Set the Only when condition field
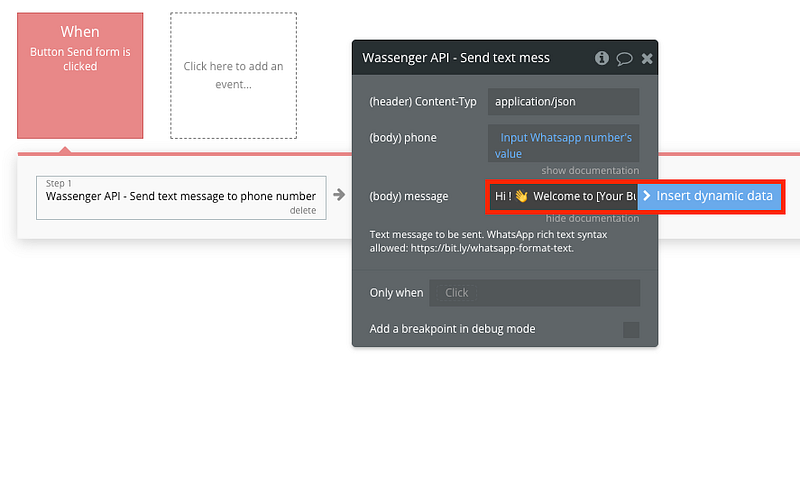Image resolution: width=800 pixels, height=494 pixels. [x=534, y=293]
